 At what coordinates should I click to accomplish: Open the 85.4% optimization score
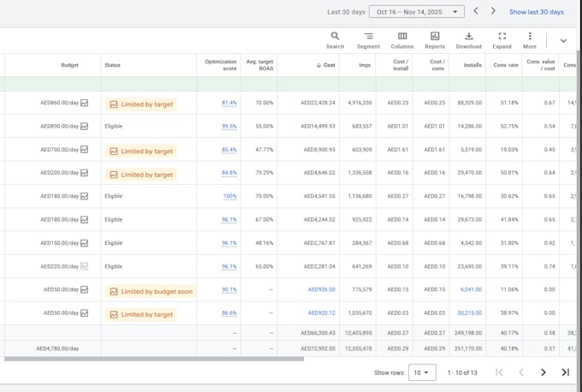(229, 150)
